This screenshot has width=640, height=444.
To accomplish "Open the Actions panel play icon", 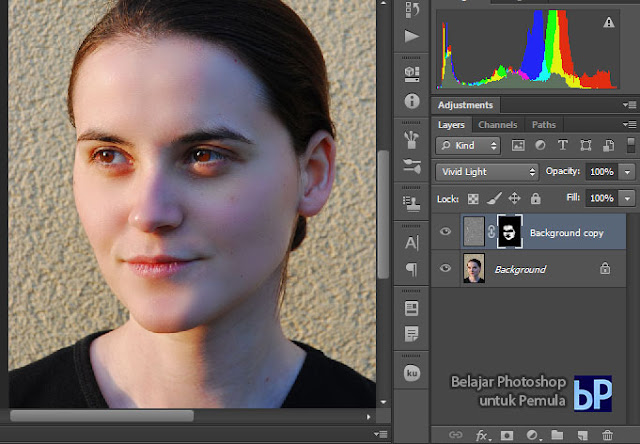I will 412,36.
